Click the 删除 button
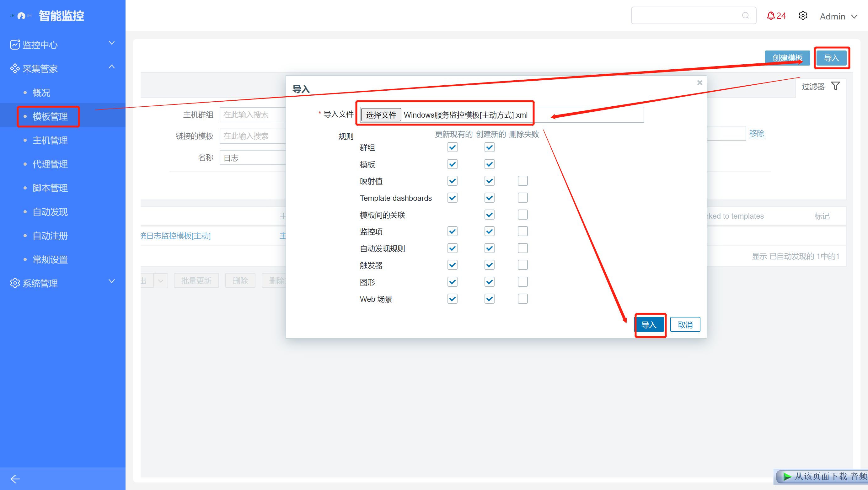The image size is (868, 490). pyautogui.click(x=240, y=280)
